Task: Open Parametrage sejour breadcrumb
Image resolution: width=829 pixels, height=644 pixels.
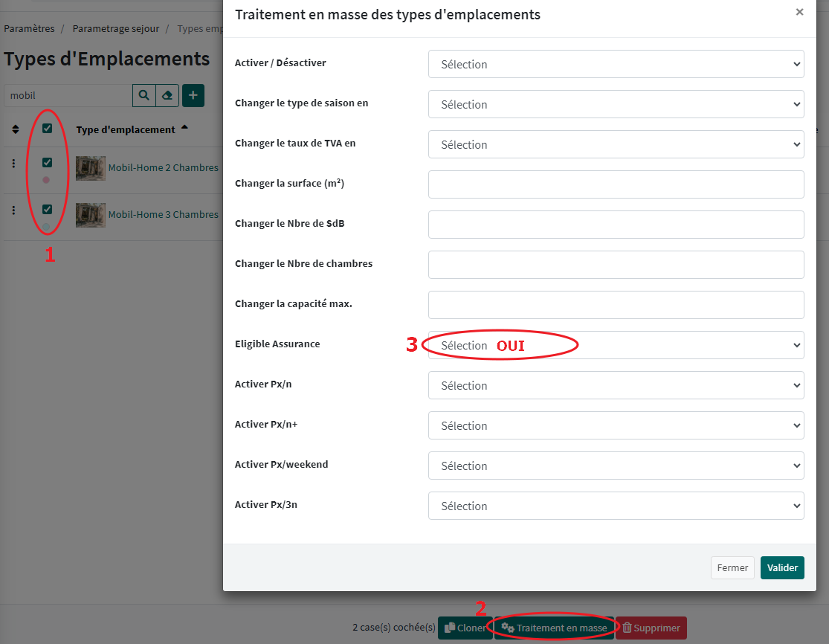Action: coord(116,28)
